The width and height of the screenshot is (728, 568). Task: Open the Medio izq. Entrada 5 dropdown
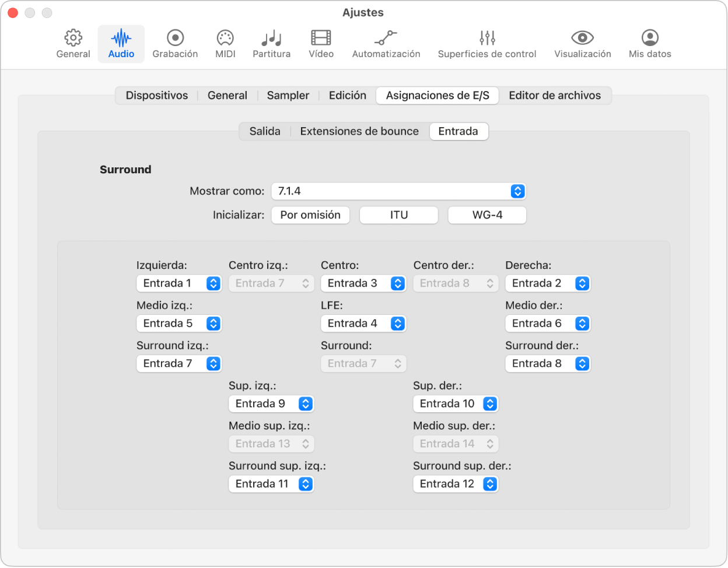click(179, 324)
